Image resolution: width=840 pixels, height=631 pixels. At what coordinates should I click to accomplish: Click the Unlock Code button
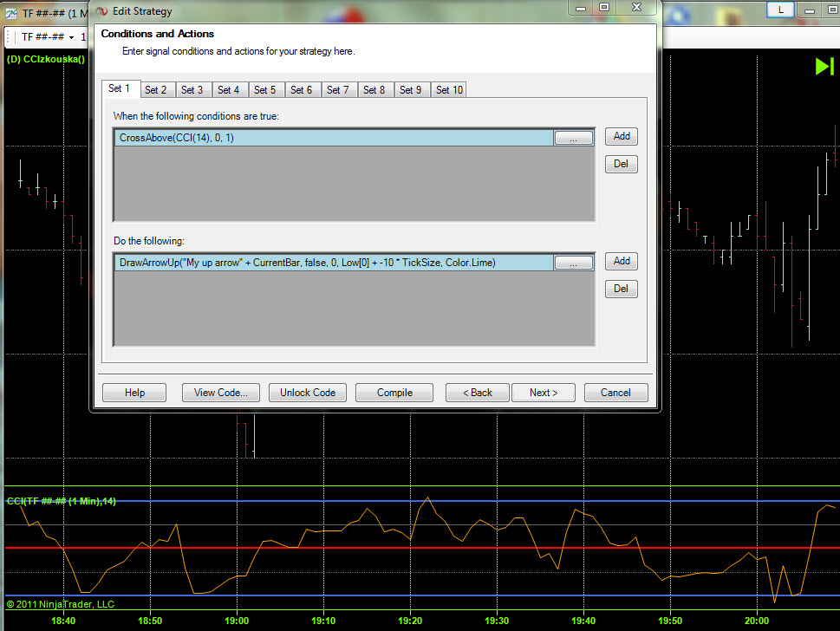point(308,393)
